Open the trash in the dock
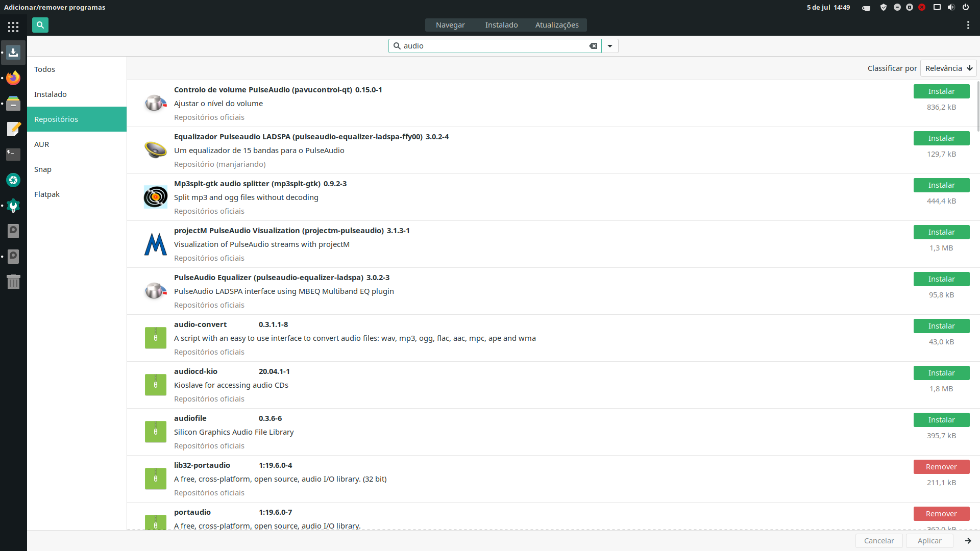Image resolution: width=980 pixels, height=551 pixels. coord(13,282)
